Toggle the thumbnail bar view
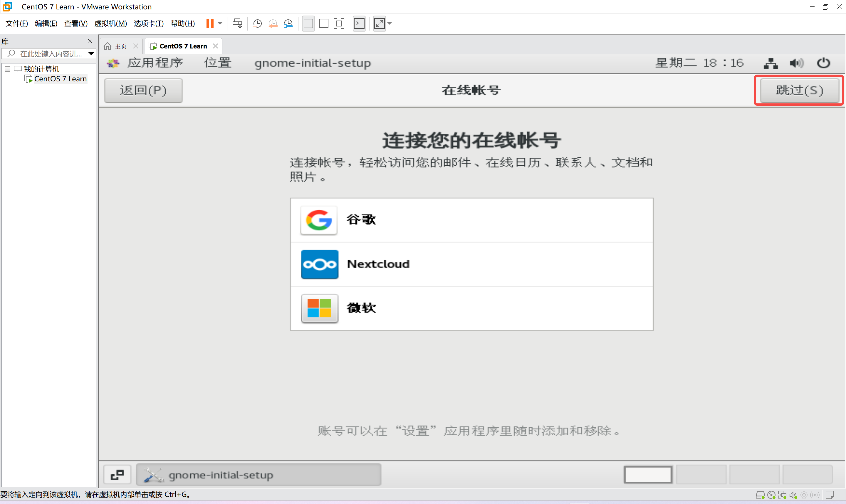 coord(324,23)
